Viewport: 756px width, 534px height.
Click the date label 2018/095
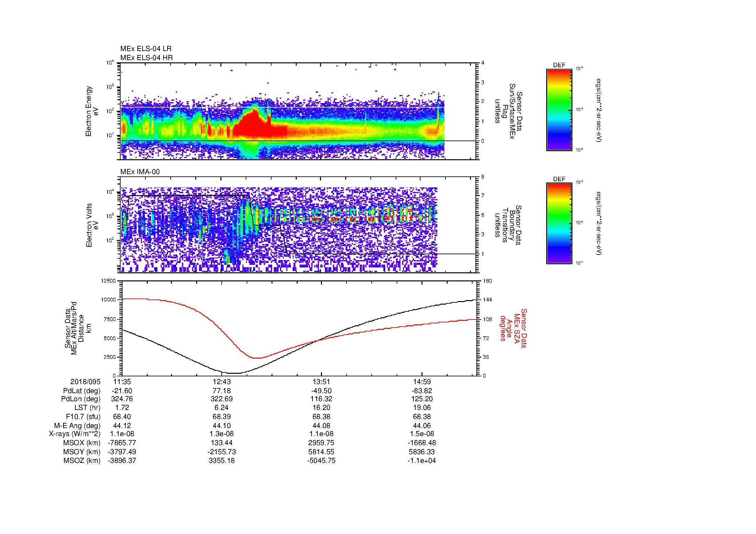tap(85, 382)
